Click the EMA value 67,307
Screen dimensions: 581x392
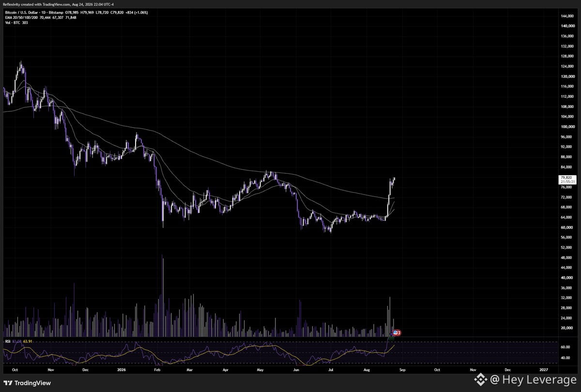58,17
